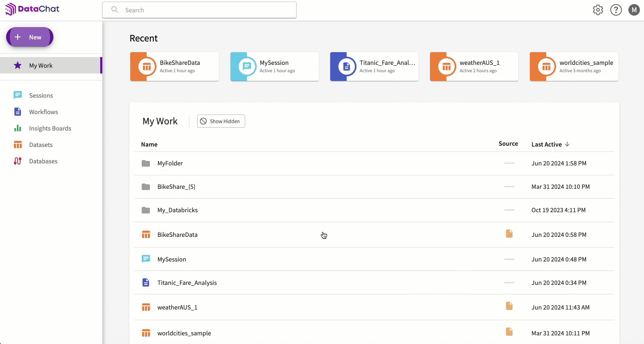644x344 pixels.
Task: Click the BikeShare_(5) folder icon
Action: (x=146, y=187)
